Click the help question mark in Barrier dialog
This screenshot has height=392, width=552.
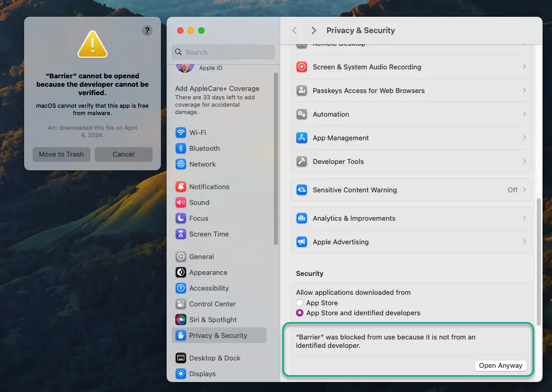[147, 30]
